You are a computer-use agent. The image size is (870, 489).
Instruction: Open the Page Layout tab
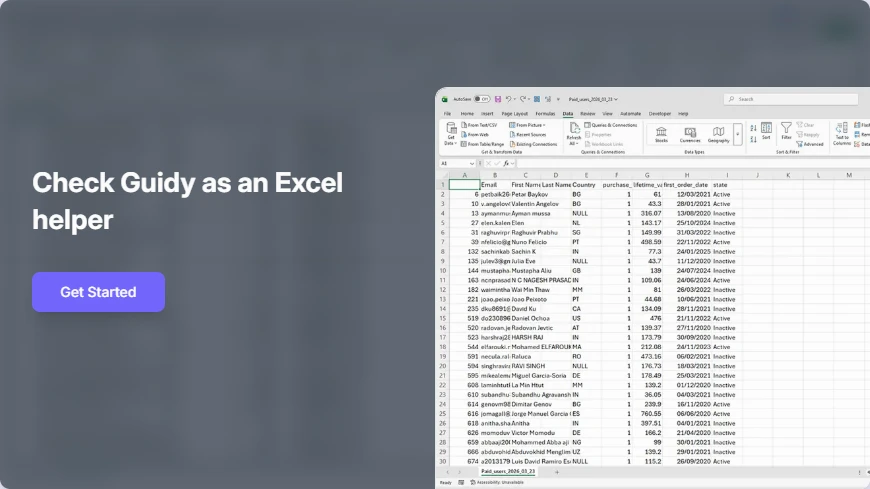click(x=514, y=114)
